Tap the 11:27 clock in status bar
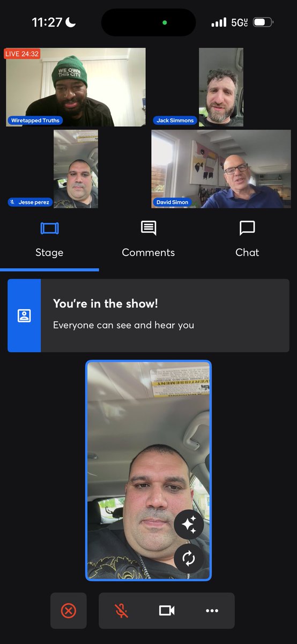 tap(47, 23)
